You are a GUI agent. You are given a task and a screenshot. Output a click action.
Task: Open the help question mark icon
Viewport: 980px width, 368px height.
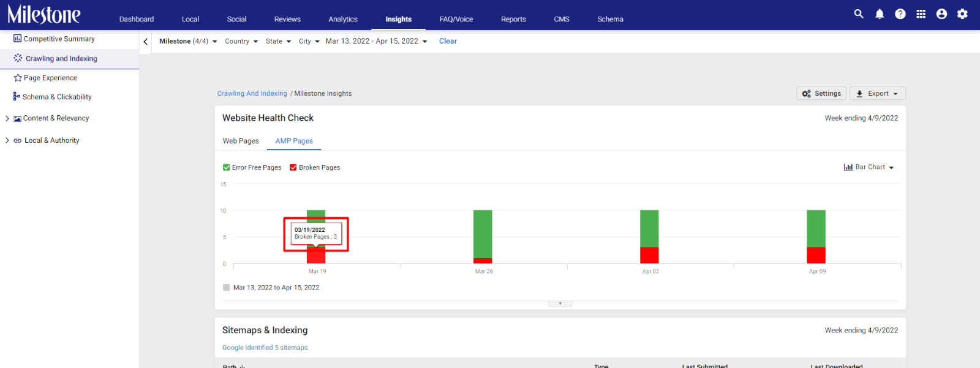(900, 13)
